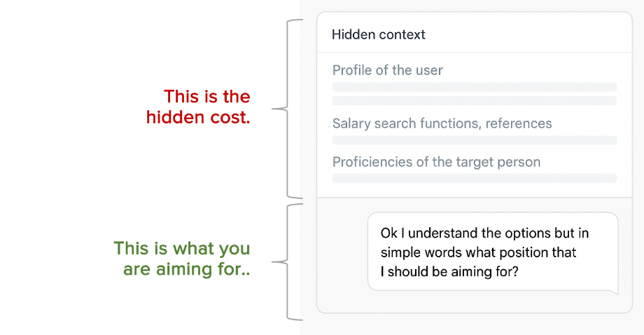Click the words "are aiming for.." in green text
This screenshot has width=644, height=335.
(186, 269)
